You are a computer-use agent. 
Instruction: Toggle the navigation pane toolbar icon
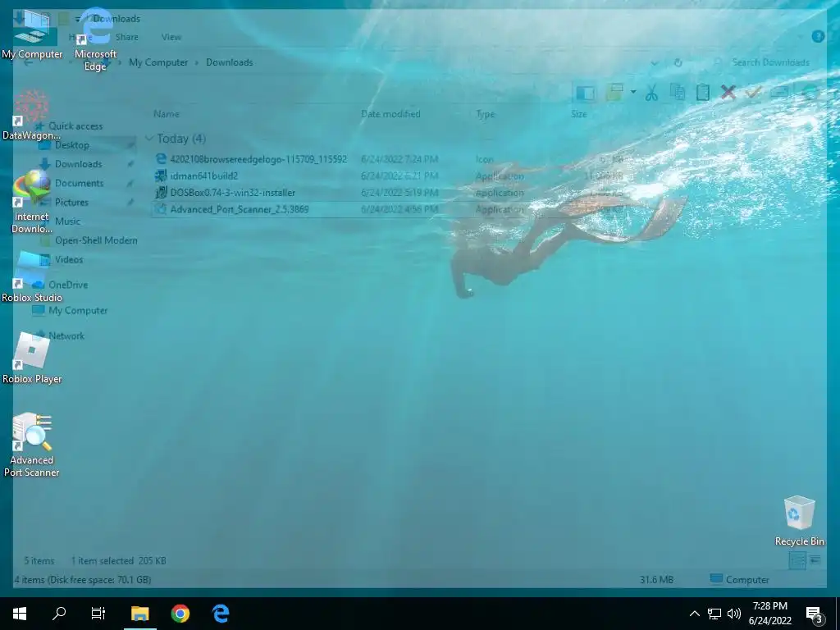point(585,93)
